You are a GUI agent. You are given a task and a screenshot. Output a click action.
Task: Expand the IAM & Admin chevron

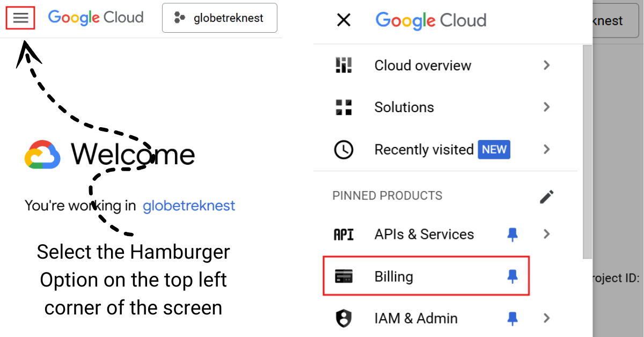pyautogui.click(x=546, y=318)
